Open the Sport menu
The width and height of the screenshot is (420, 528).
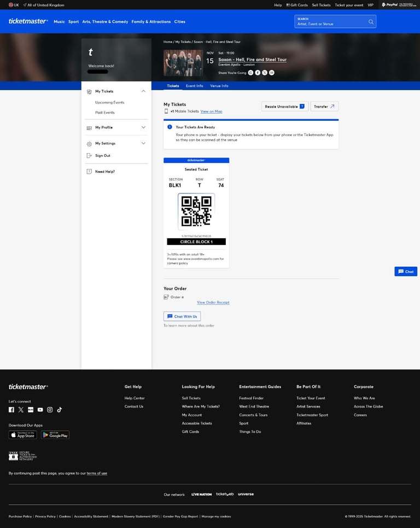coord(73,21)
